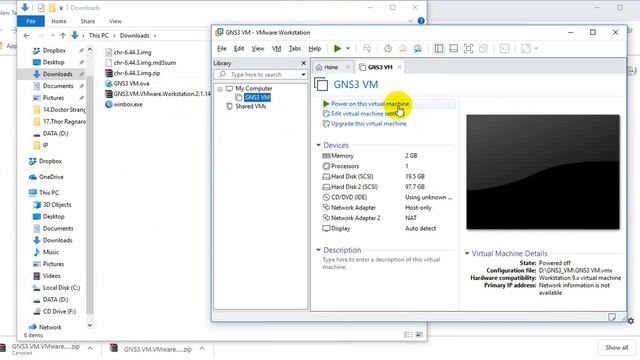
Task: Open the File tab in Explorer ribbon
Action: tap(31, 21)
